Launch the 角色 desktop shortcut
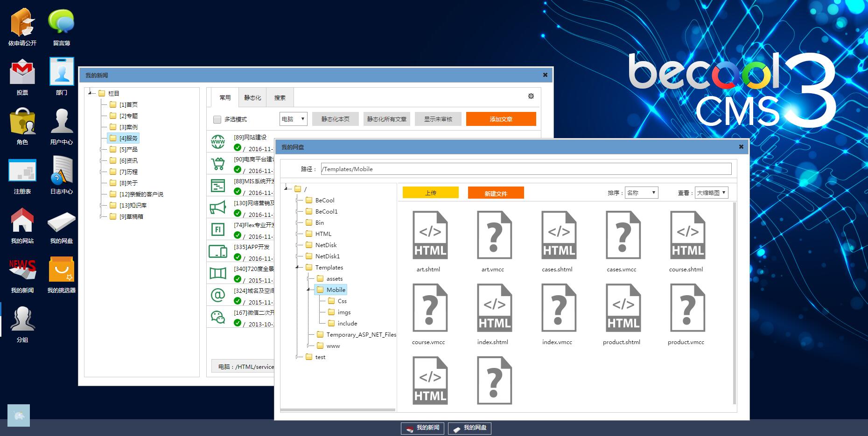The height and width of the screenshot is (436, 868). 22,122
